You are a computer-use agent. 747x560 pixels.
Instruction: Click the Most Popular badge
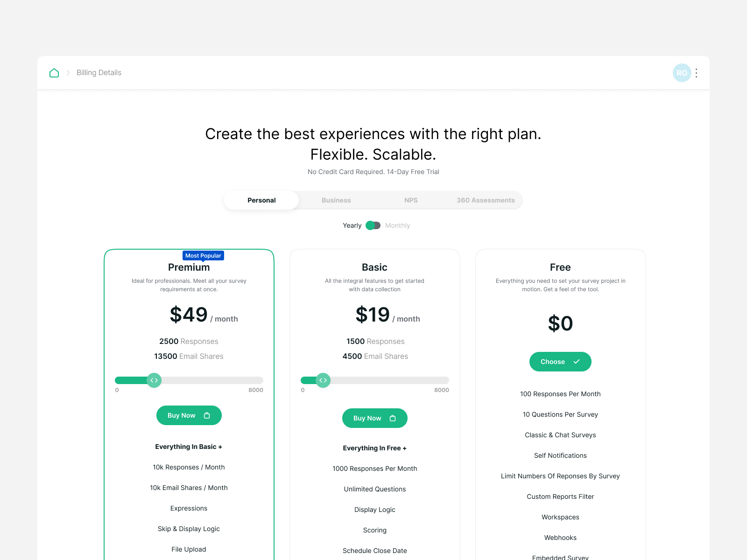203,256
